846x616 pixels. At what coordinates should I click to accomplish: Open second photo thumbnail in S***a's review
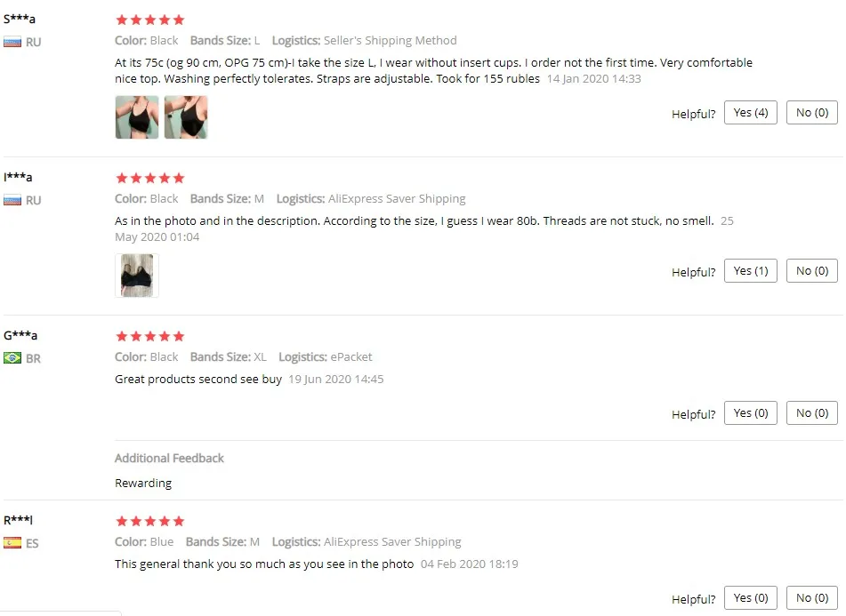(x=186, y=117)
